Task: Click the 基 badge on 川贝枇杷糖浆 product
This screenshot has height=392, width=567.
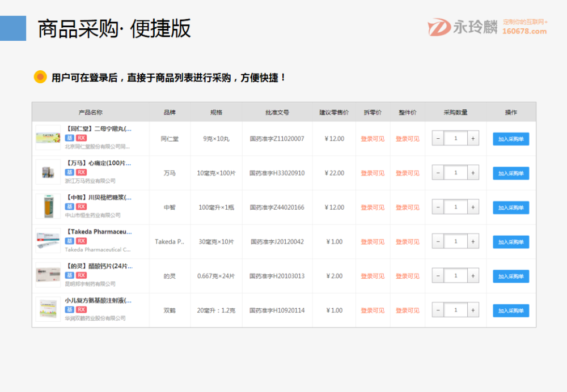Action: tap(69, 206)
